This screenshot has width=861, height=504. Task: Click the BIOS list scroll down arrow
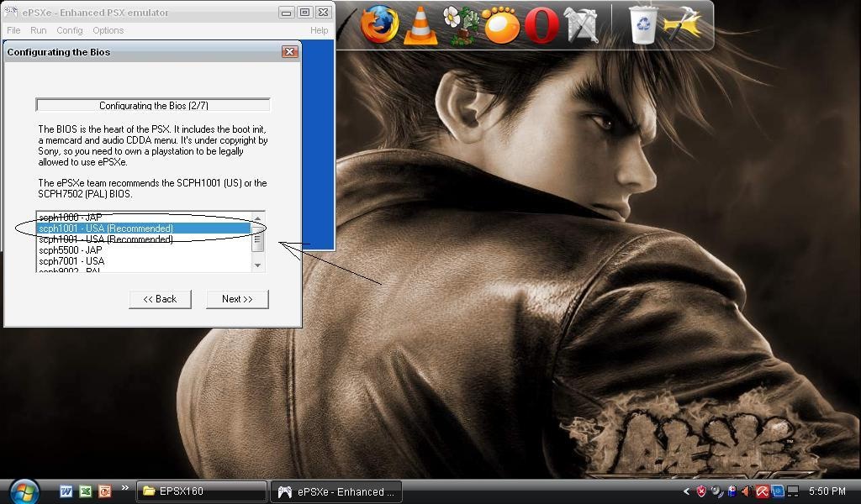click(x=257, y=265)
